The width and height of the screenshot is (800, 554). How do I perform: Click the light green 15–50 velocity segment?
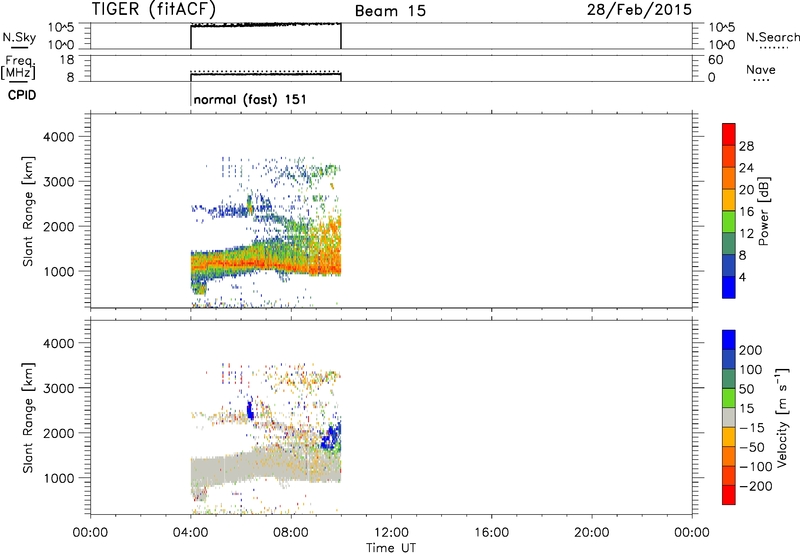coord(729,398)
